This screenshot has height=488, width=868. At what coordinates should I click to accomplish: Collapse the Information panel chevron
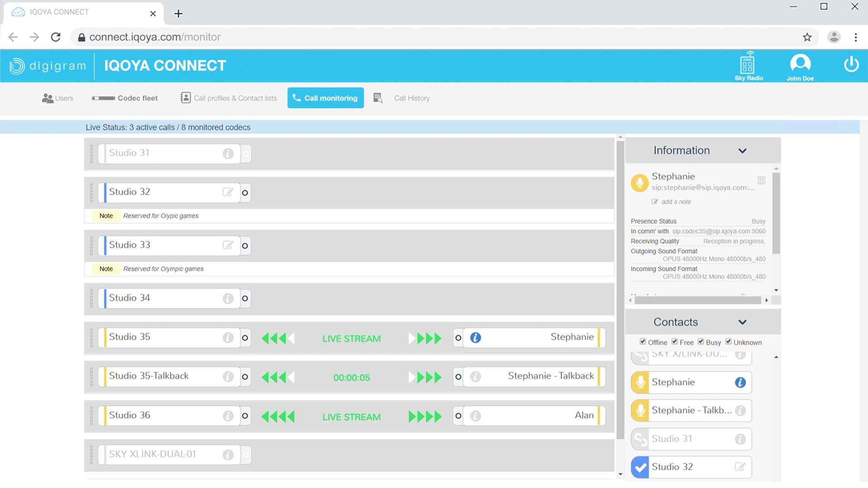[x=742, y=151]
